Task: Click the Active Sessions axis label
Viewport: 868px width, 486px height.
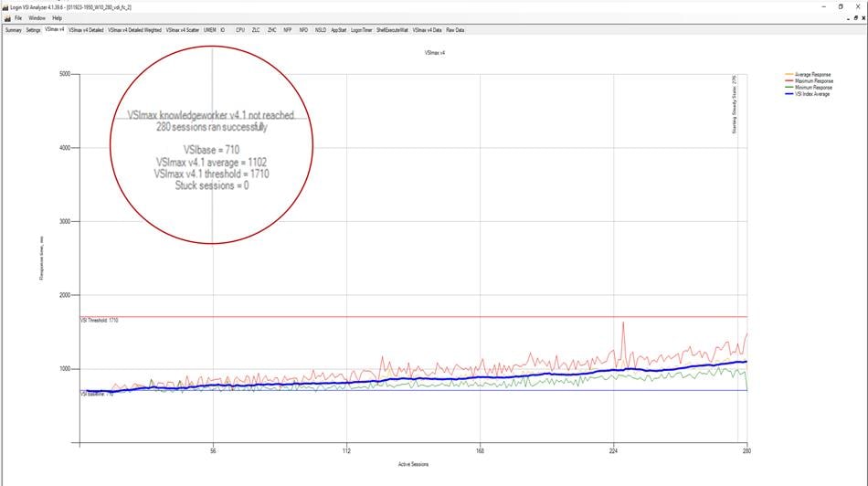Action: 413,464
